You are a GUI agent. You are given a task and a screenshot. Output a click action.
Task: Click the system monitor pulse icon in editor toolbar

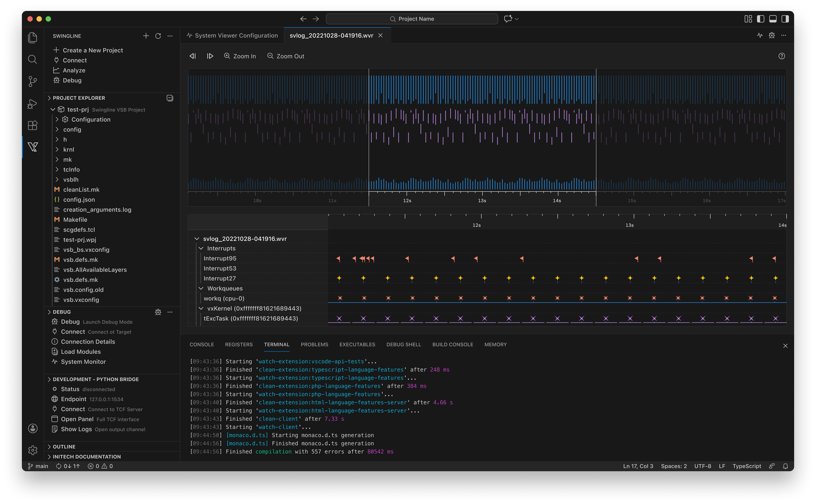pyautogui.click(x=760, y=35)
